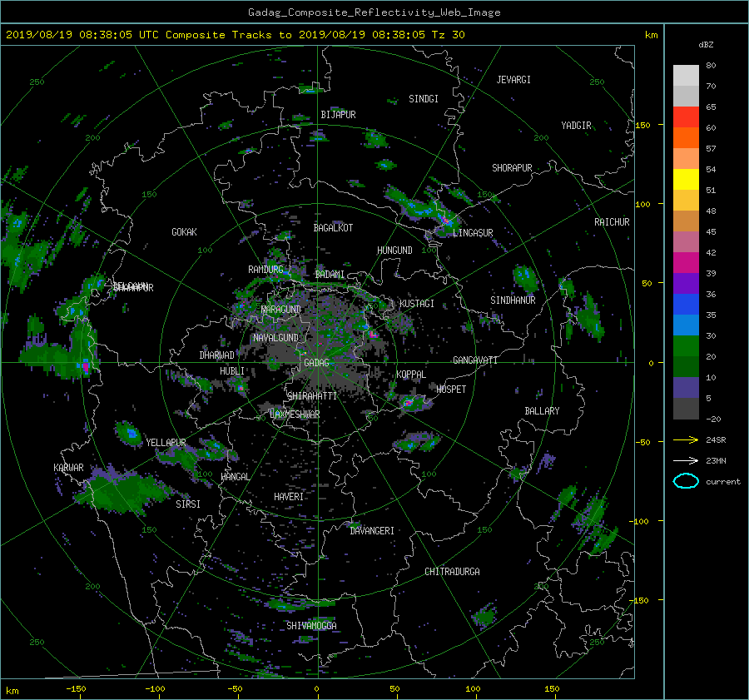The height and width of the screenshot is (700, 749).
Task: Click the CHITRADURGA city label
Action: [x=452, y=572]
